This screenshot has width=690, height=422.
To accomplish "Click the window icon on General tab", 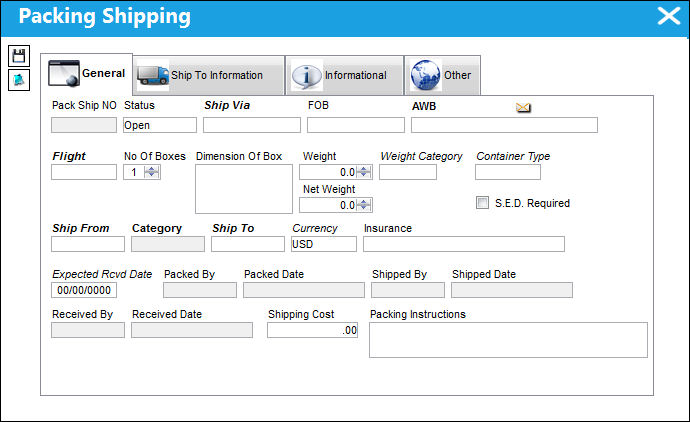I will (64, 73).
